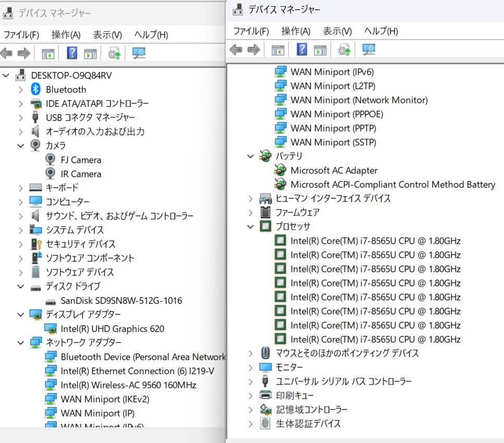Screen dimensions: 504x443
Task: Click show/hide console tree icon, right window
Action: 278,50
